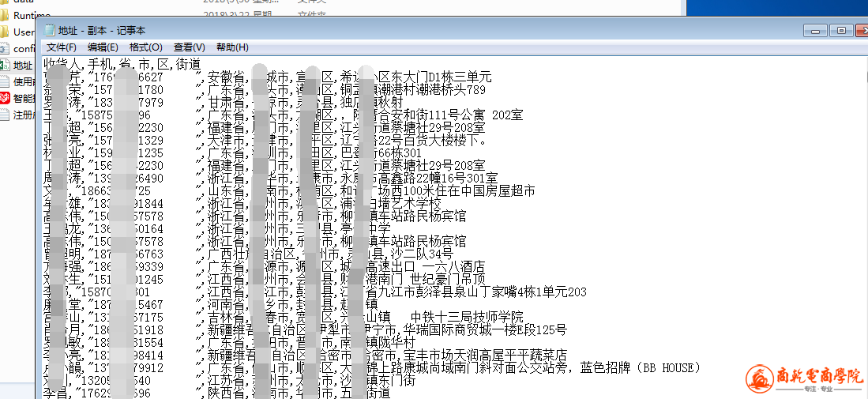The width and height of the screenshot is (868, 399).
Task: Click the line ending with 东大门D1栋三单元
Action: 268,77
